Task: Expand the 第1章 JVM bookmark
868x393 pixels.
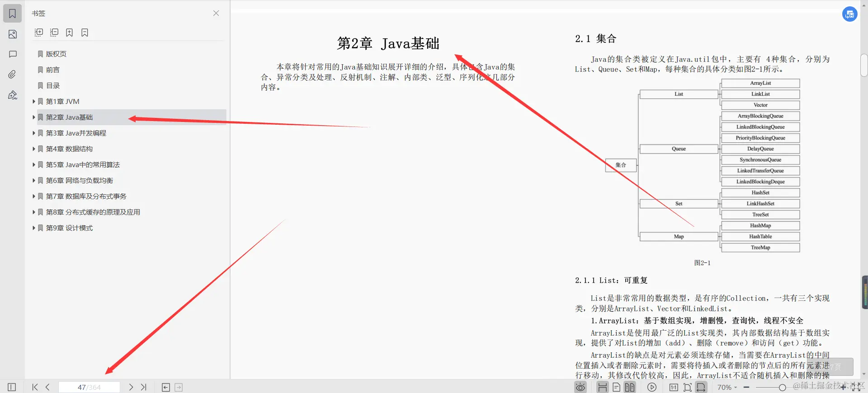Action: click(34, 101)
